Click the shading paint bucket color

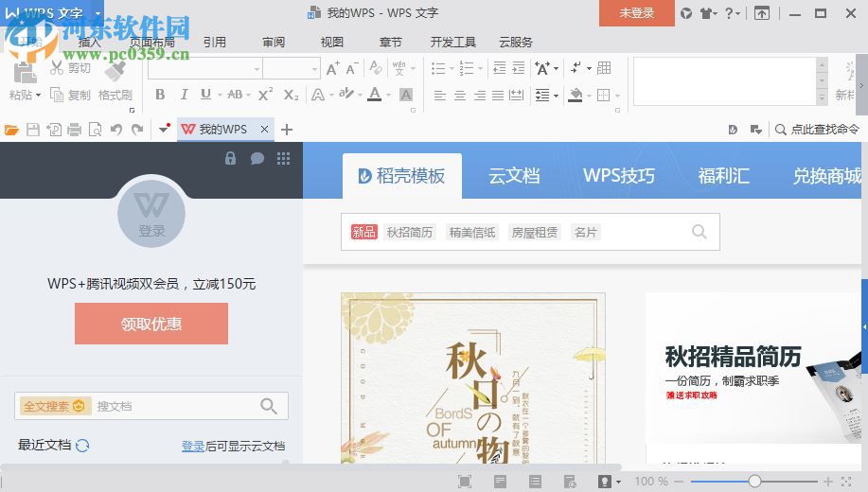(x=576, y=96)
